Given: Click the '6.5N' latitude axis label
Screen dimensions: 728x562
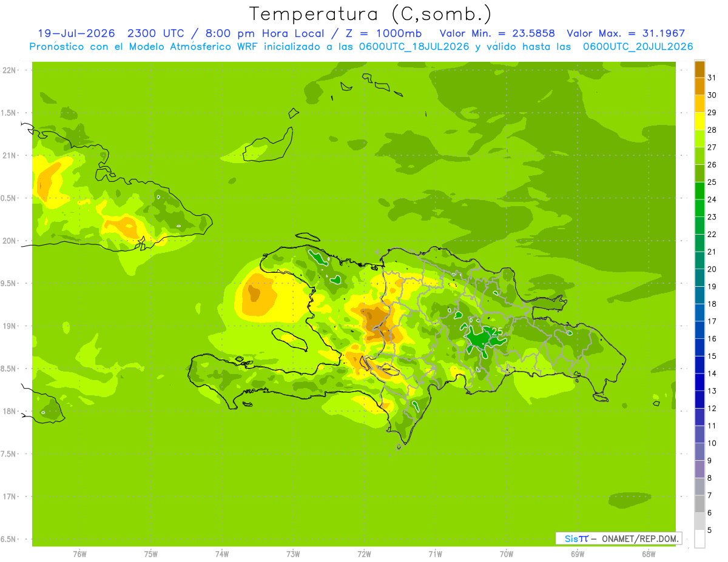Looking at the screenshot, I should pos(9,539).
